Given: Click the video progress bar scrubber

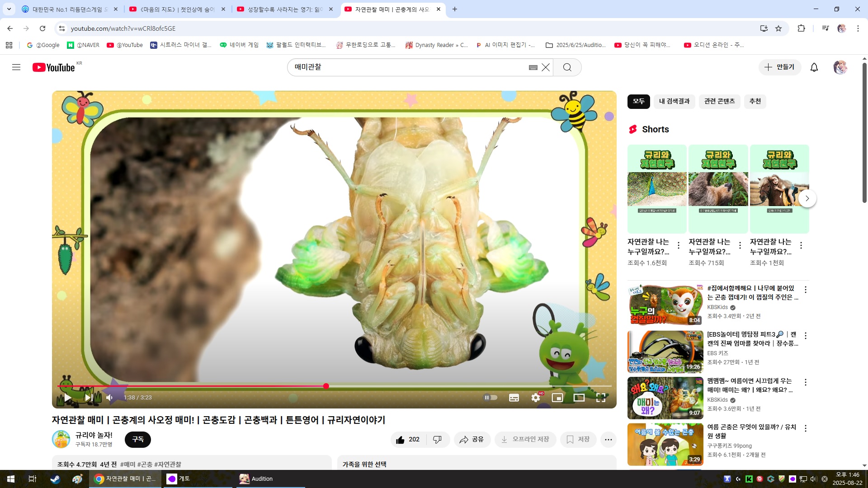Looking at the screenshot, I should 326,386.
